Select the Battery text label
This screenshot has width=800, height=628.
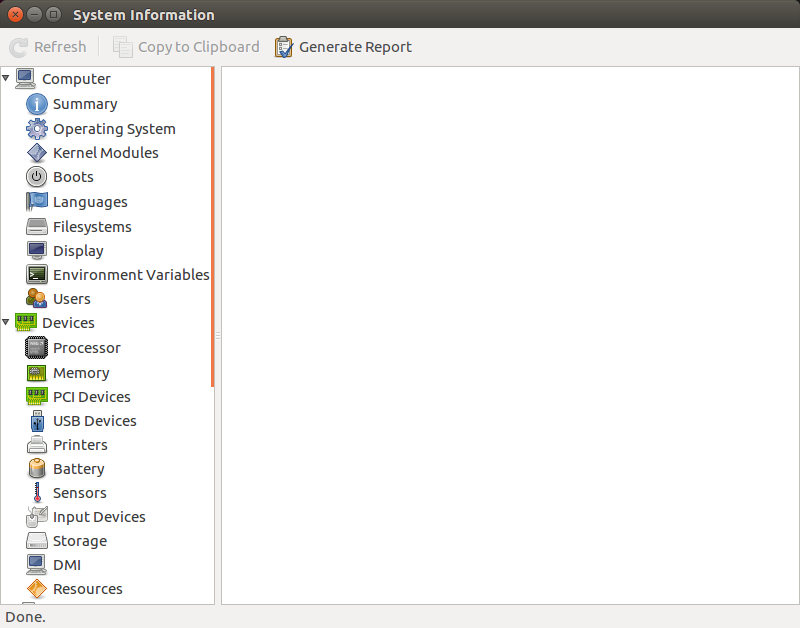click(79, 469)
